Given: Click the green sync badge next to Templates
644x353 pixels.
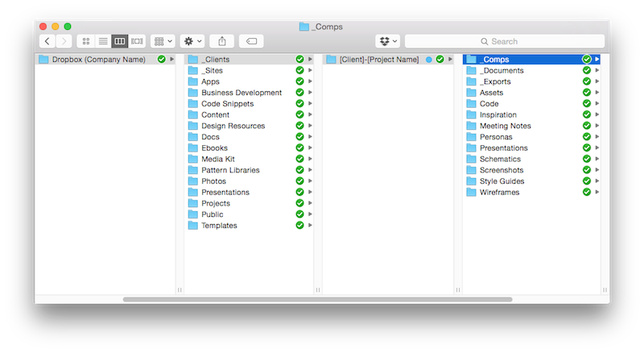Looking at the screenshot, I should pyautogui.click(x=299, y=226).
